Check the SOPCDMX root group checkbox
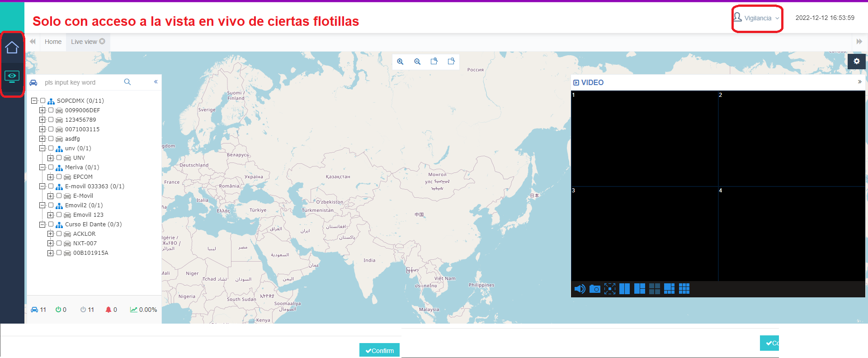Image resolution: width=868 pixels, height=358 pixels. [43, 101]
